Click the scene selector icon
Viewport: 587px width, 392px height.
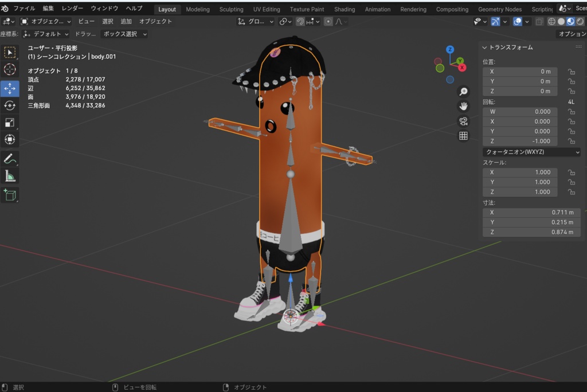(565, 8)
